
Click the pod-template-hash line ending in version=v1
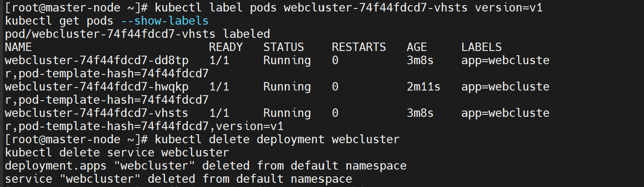(x=144, y=127)
